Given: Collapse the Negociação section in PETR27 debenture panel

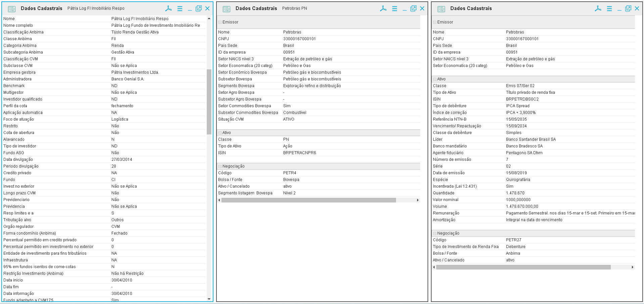Looking at the screenshot, I should [435, 234].
